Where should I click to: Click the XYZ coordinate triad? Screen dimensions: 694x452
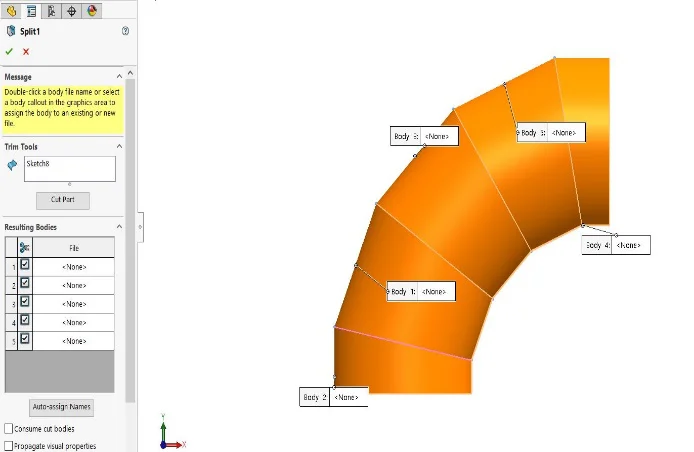tap(173, 432)
